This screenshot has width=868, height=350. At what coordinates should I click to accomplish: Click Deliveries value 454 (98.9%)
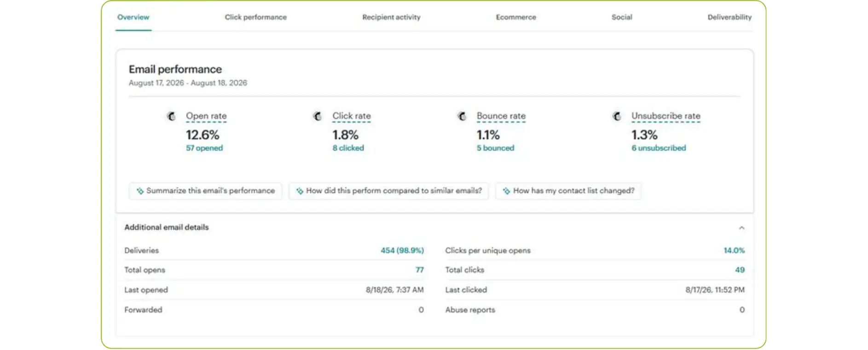click(402, 251)
